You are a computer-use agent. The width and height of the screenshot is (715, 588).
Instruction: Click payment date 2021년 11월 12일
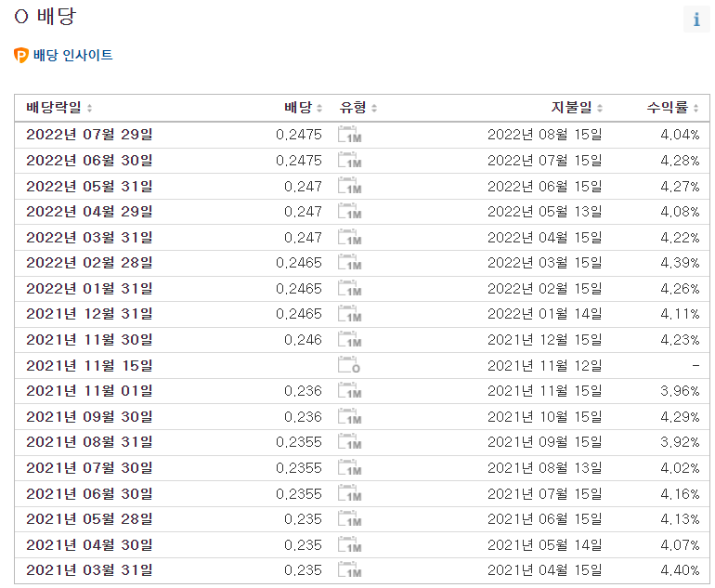coord(545,365)
